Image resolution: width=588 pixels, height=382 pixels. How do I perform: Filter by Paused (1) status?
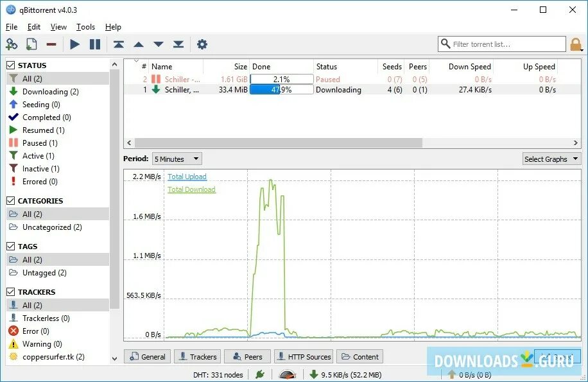[58, 143]
